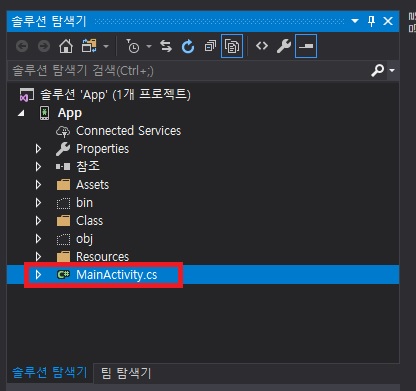The height and width of the screenshot is (391, 416).
Task: Pin the Solution Explorer panel with pushpin
Action: pyautogui.click(x=371, y=21)
